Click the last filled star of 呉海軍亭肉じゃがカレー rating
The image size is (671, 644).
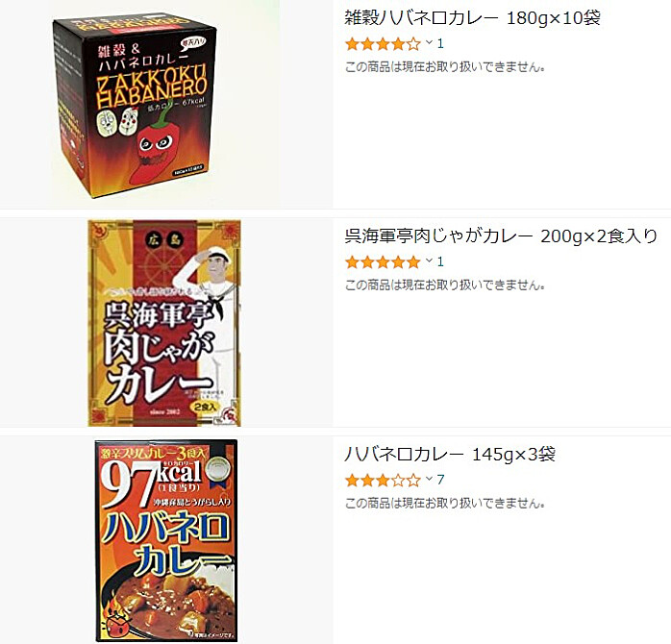413,261
